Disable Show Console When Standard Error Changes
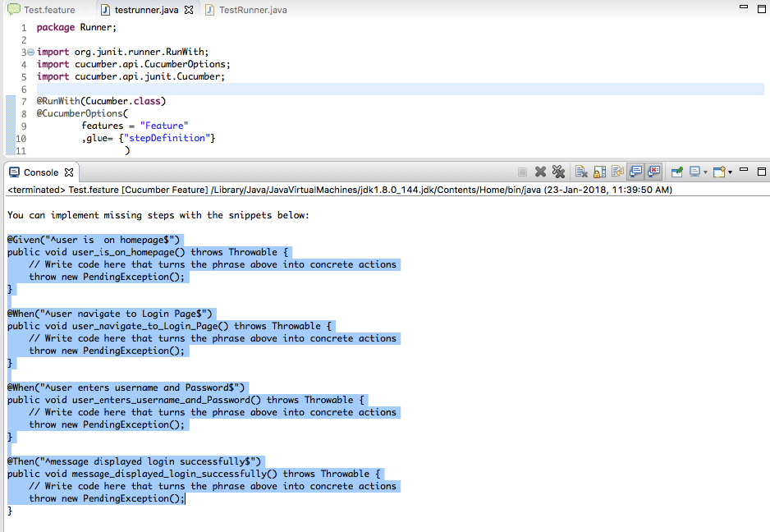Screen dimensions: 770x532 (x=653, y=172)
